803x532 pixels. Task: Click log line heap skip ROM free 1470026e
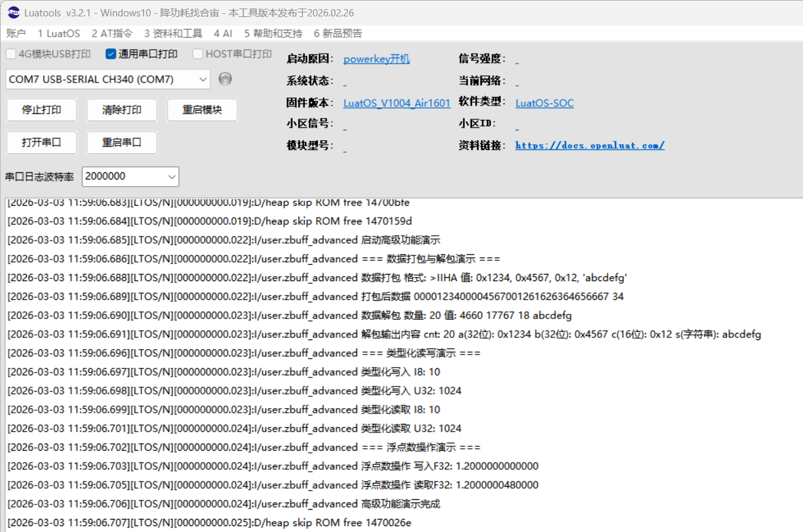click(x=210, y=523)
